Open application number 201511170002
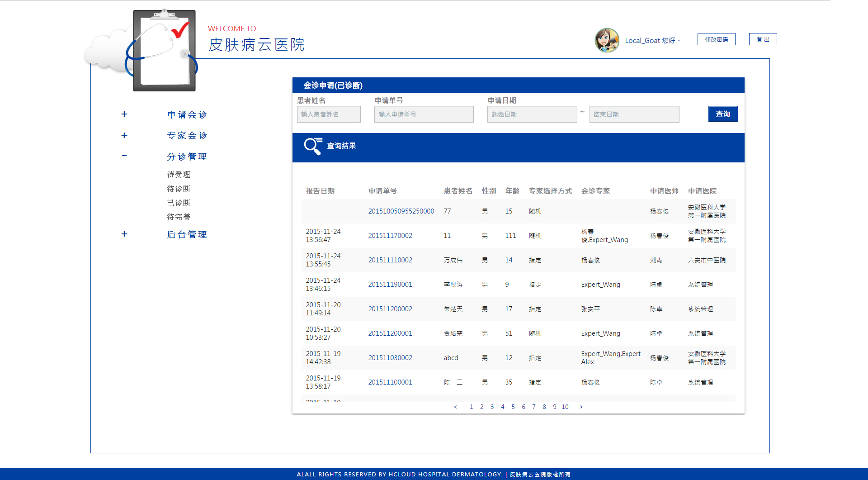The width and height of the screenshot is (868, 480). pos(390,236)
